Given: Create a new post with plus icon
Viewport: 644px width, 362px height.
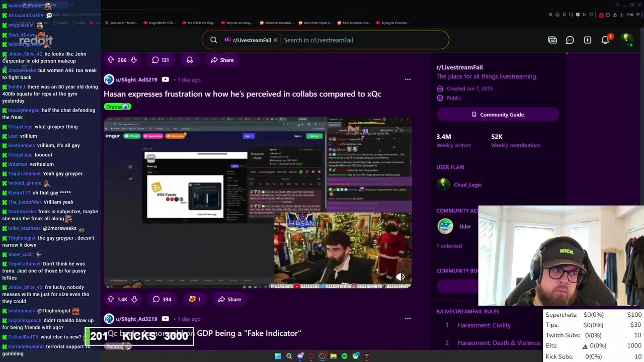Looking at the screenshot, I should (588, 40).
